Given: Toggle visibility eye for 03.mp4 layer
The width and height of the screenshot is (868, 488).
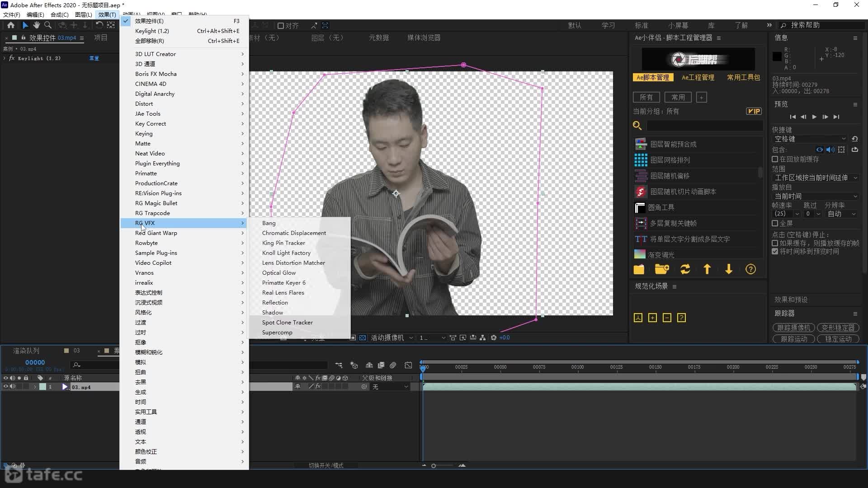Looking at the screenshot, I should [x=6, y=387].
